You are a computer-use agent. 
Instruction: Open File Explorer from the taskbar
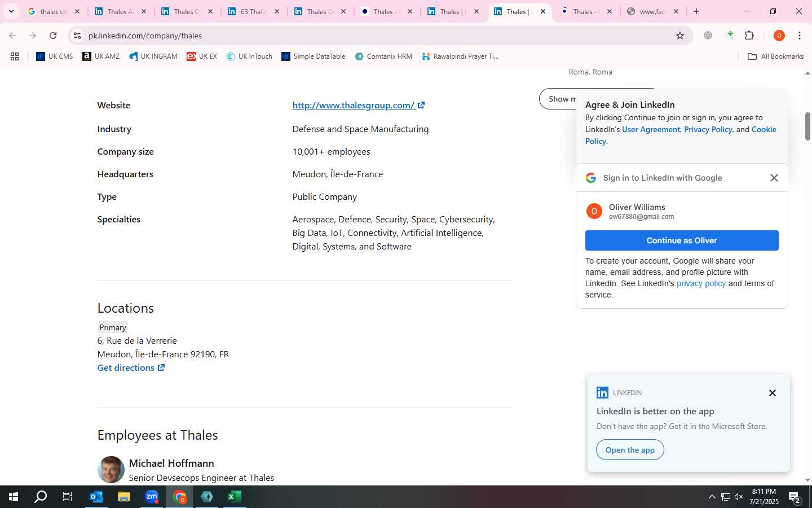[123, 497]
